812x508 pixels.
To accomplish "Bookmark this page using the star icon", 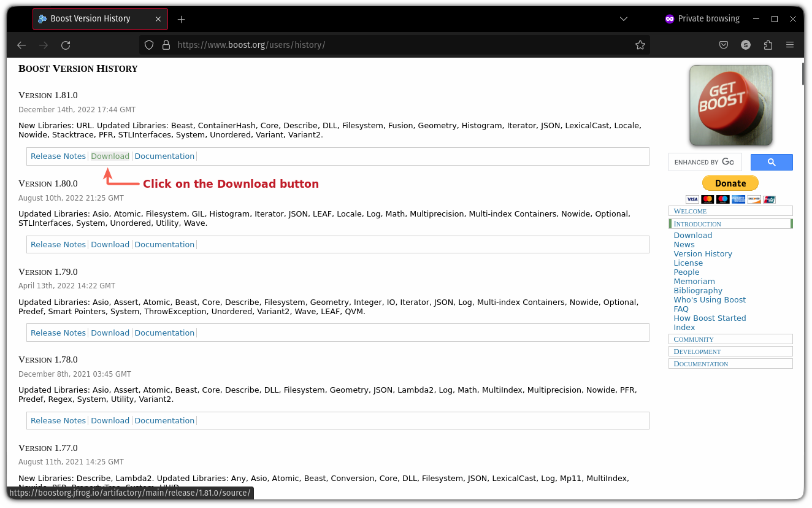I will pos(640,45).
